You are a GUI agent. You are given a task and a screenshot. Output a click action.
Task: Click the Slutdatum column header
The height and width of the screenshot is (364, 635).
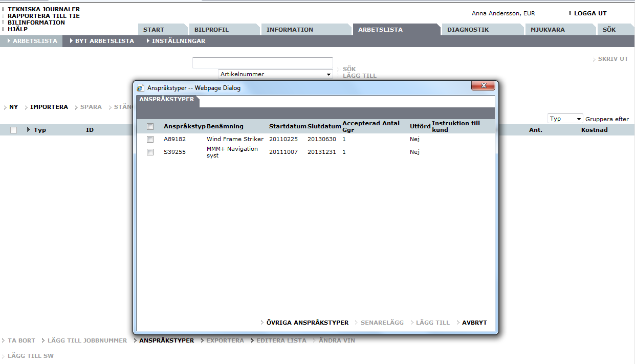click(324, 126)
